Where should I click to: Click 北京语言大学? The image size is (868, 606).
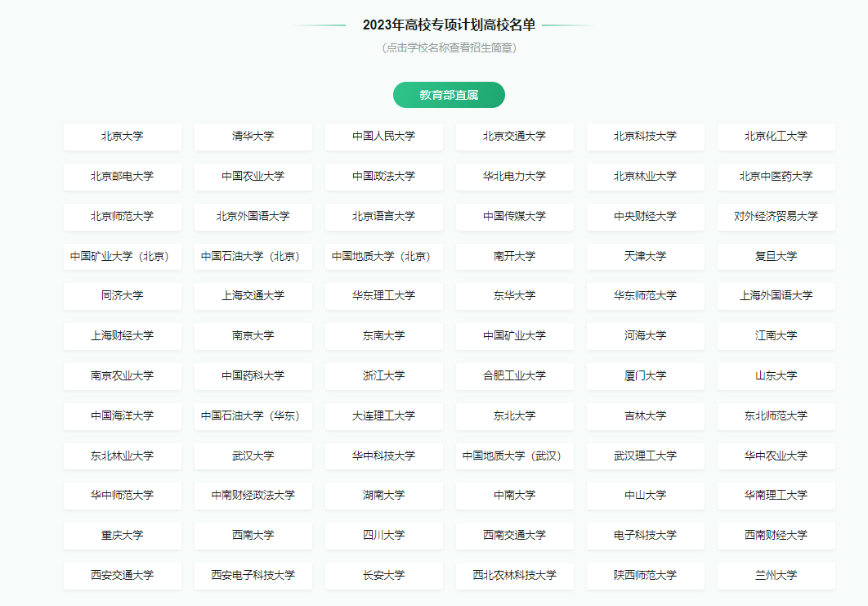coord(383,216)
